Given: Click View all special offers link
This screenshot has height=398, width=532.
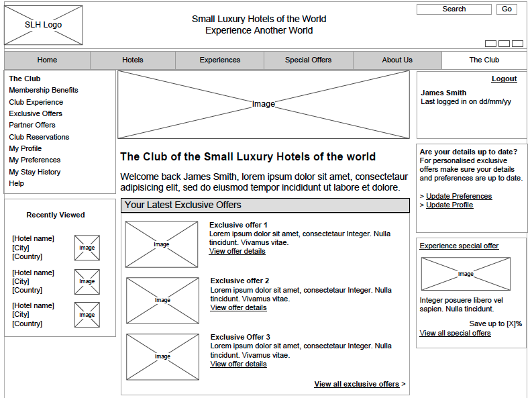Looking at the screenshot, I should [x=455, y=333].
